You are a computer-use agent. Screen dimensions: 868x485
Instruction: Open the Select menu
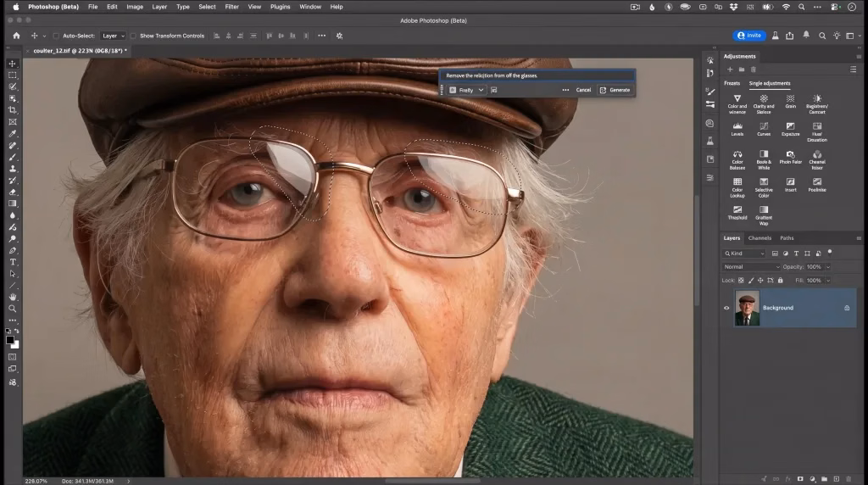click(207, 7)
